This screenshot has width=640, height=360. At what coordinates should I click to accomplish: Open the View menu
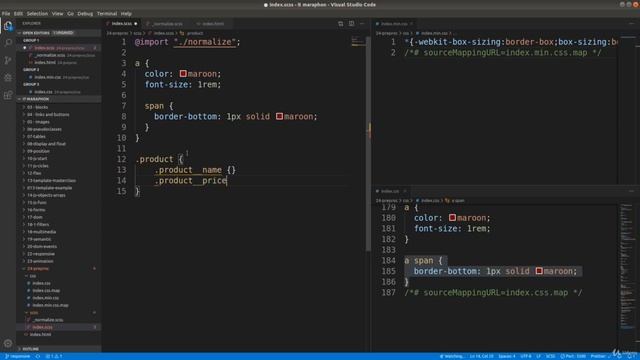(x=58, y=13)
